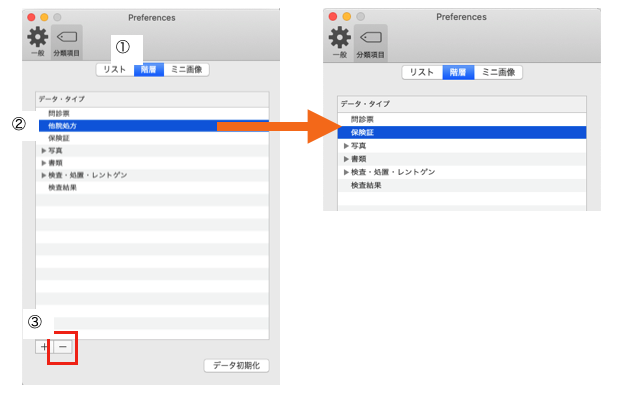Switch to ミニ画像 tab in left window
This screenshot has width=618, height=402.
(x=187, y=69)
